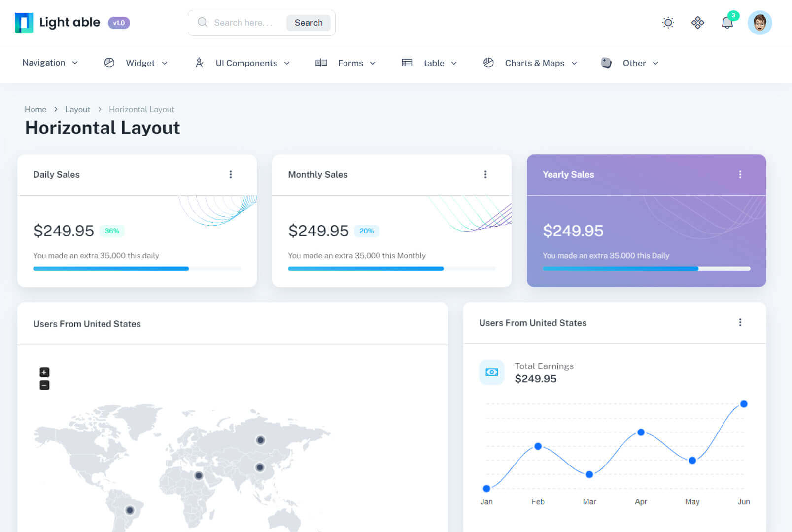Go to Home via breadcrumb link

[35, 109]
